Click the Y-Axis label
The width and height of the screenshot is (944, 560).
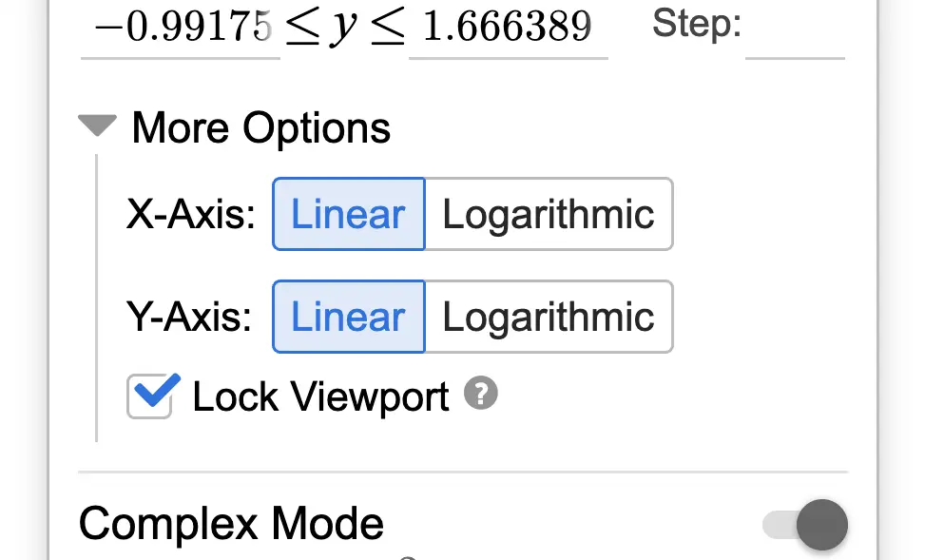pos(189,318)
